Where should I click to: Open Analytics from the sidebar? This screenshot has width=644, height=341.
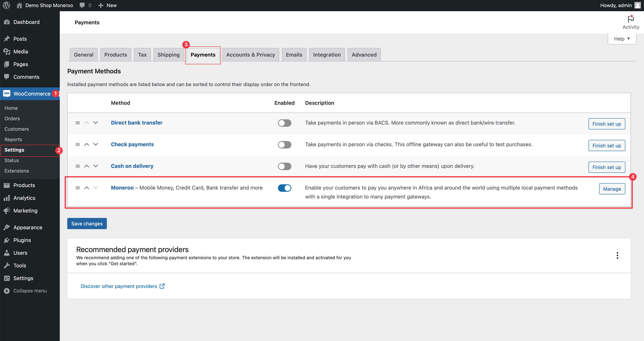click(24, 198)
